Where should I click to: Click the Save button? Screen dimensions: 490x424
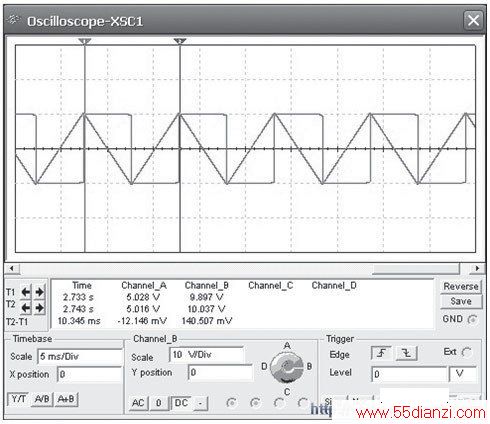coord(461,301)
